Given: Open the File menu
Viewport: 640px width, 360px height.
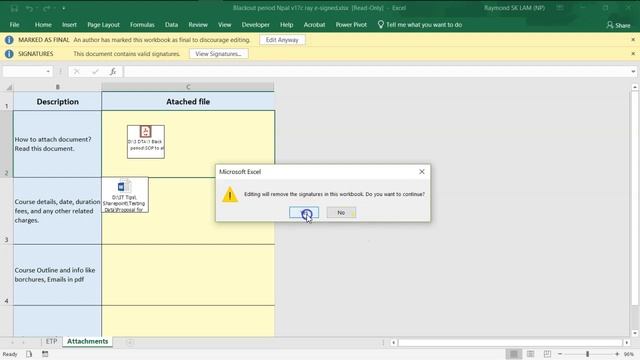Looking at the screenshot, I should (14, 24).
